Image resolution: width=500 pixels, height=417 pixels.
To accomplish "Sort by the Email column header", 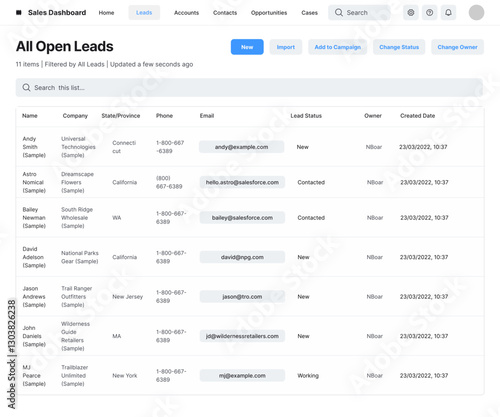I will tap(207, 116).
